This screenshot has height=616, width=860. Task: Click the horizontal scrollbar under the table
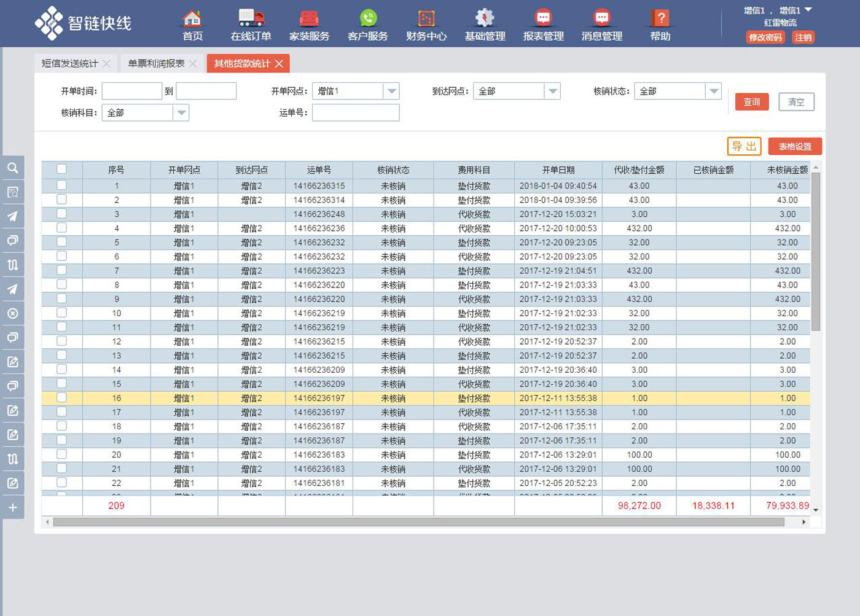[418, 522]
